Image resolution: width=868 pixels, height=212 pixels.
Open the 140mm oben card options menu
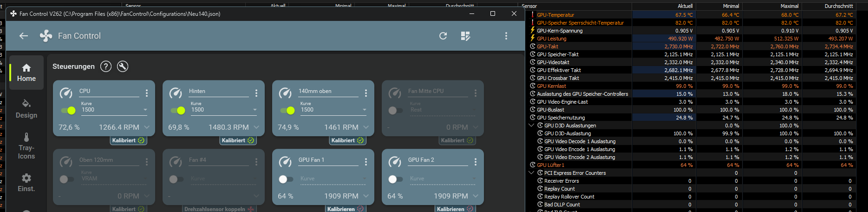[366, 93]
